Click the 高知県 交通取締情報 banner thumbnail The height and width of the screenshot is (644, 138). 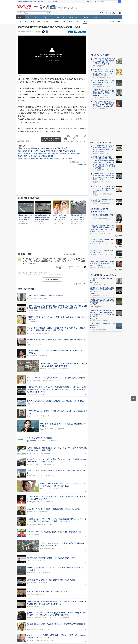pos(21,533)
